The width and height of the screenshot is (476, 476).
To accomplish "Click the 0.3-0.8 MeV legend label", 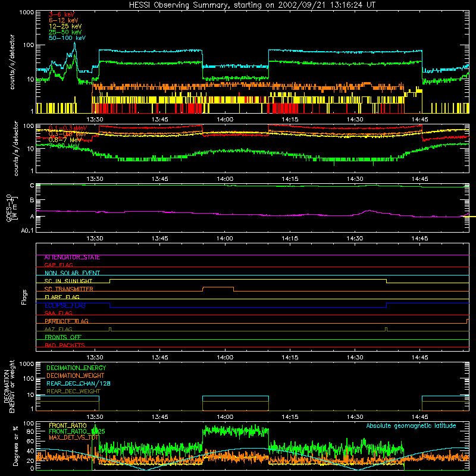I will pos(67,134).
